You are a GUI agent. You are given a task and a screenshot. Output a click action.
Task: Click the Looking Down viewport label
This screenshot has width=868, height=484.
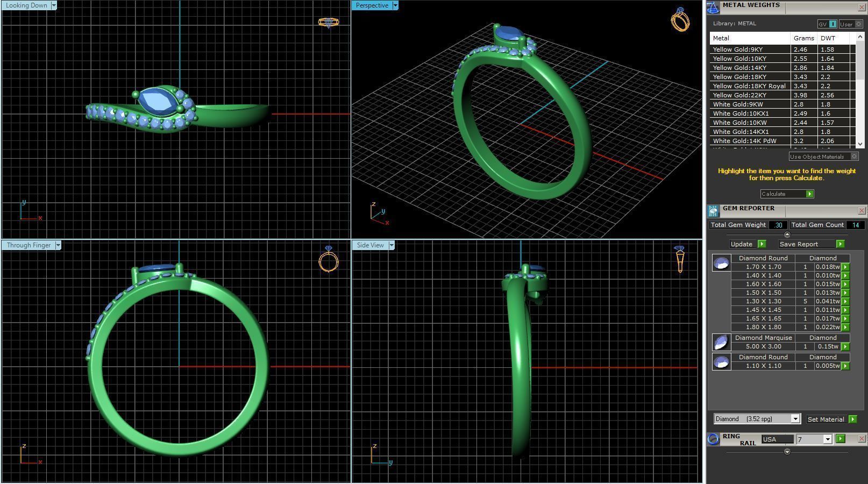(26, 5)
